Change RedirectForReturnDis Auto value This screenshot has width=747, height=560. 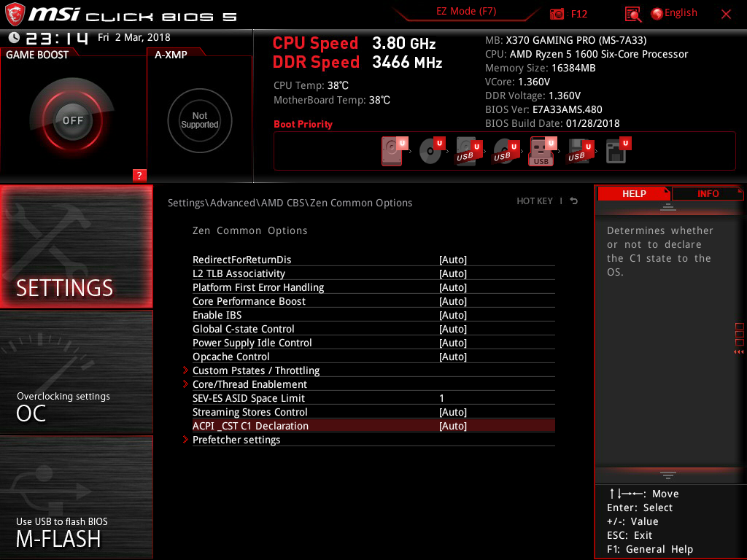(452, 260)
